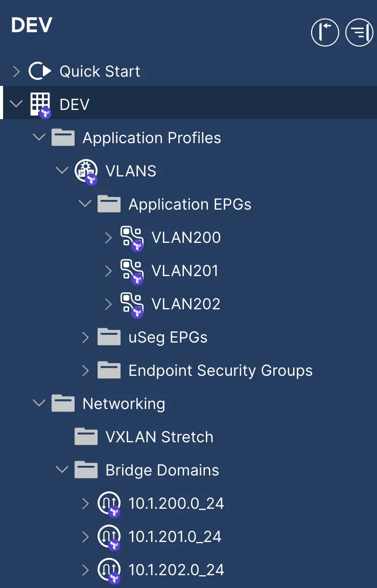Click the VLANS application profile icon
377x588 pixels.
pyautogui.click(x=85, y=170)
